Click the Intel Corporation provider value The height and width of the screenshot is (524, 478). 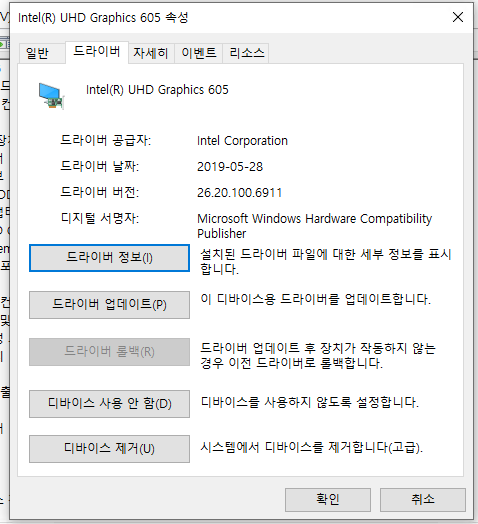point(242,141)
